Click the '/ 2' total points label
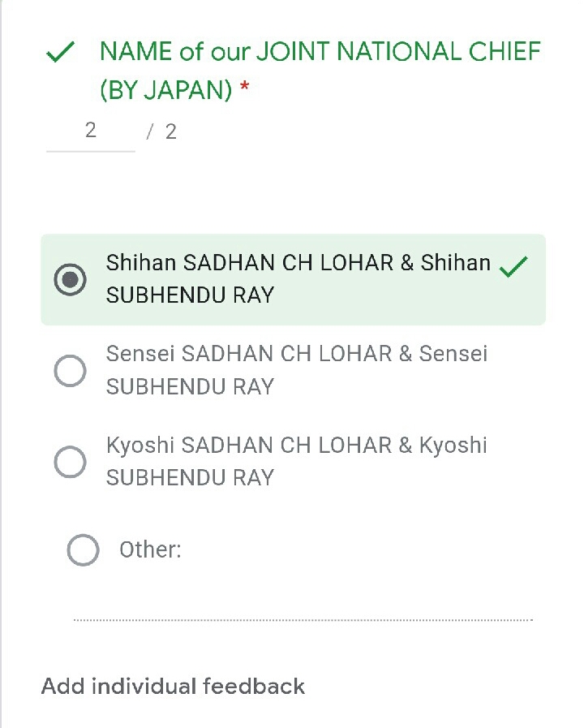This screenshot has height=728, width=584. click(x=161, y=132)
